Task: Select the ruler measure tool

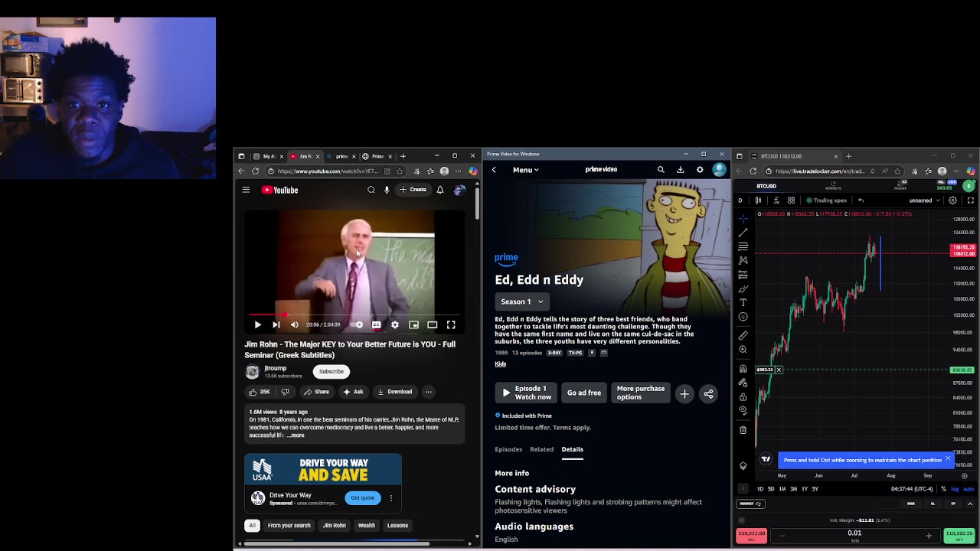Action: coord(743,335)
